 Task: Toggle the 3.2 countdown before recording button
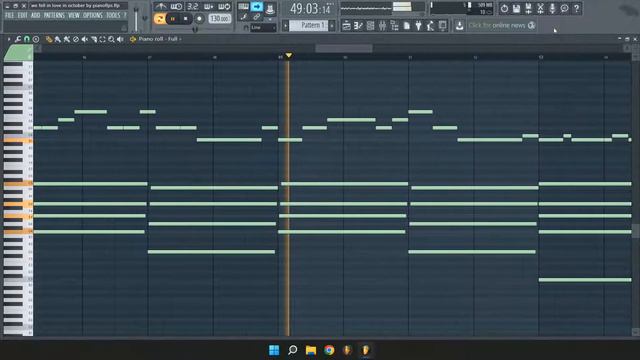(192, 7)
